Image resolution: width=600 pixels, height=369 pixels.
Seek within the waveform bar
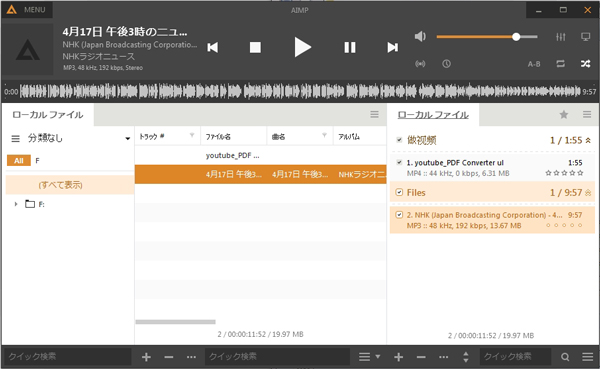(300, 91)
